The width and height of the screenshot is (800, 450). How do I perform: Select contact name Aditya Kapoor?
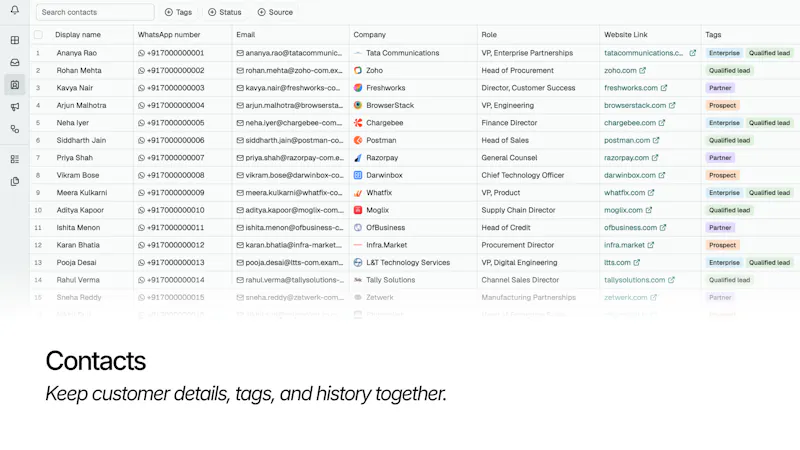[80, 210]
